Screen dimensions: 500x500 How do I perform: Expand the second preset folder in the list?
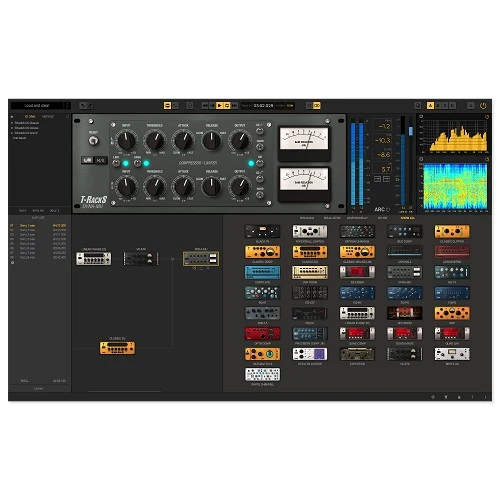click(12, 128)
